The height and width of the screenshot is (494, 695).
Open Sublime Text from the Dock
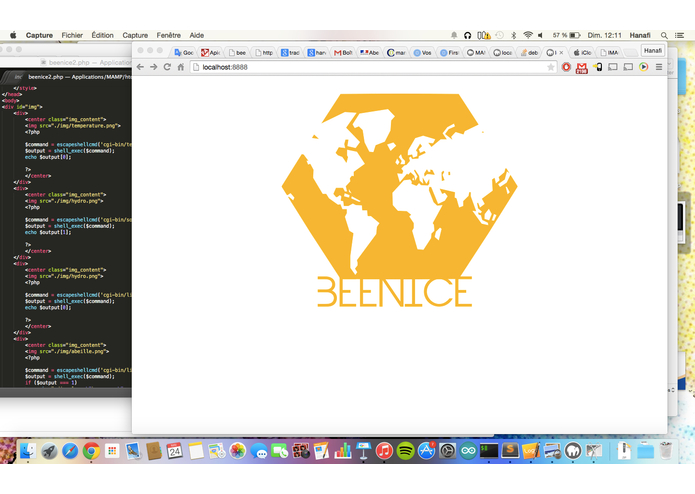pos(510,451)
